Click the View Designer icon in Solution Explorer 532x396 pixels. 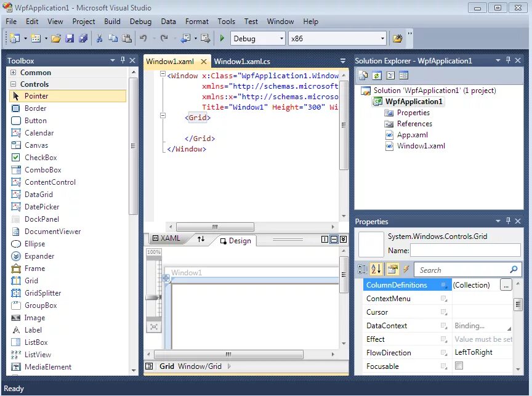coord(403,75)
